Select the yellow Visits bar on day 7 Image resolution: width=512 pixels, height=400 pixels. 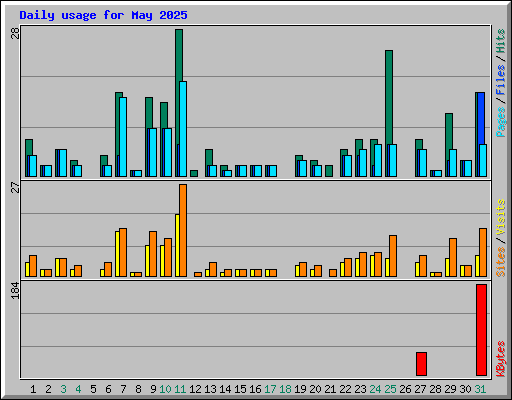tap(117, 254)
